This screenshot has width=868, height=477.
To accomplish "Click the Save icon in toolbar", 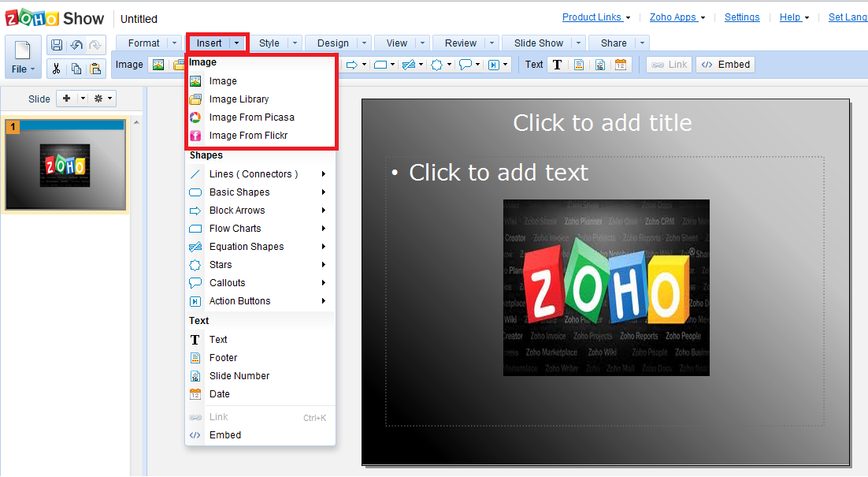I will point(57,45).
